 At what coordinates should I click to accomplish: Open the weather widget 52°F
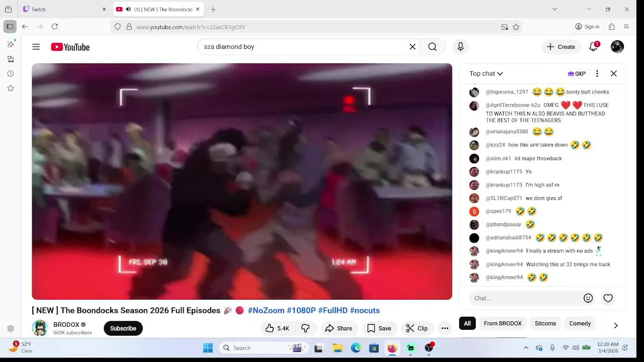21,347
